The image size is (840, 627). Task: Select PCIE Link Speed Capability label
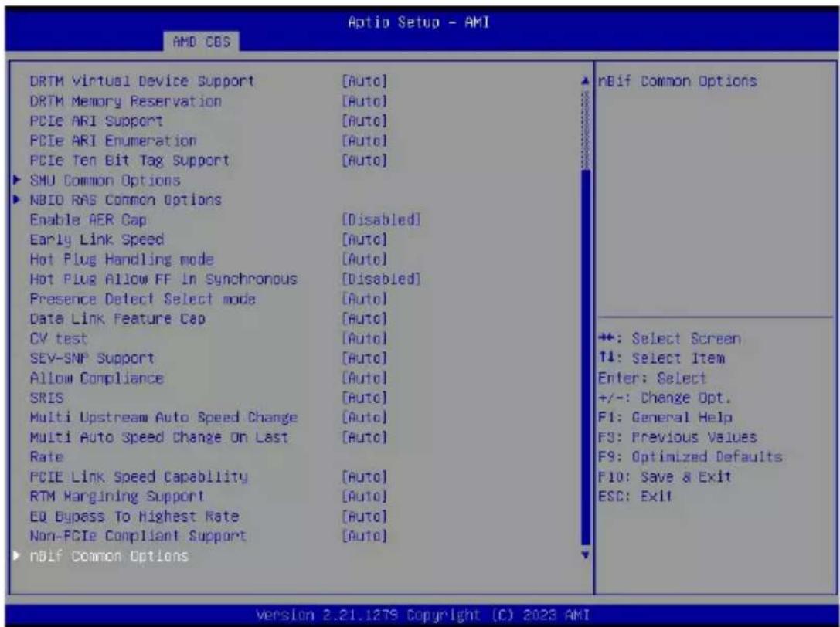tap(139, 476)
